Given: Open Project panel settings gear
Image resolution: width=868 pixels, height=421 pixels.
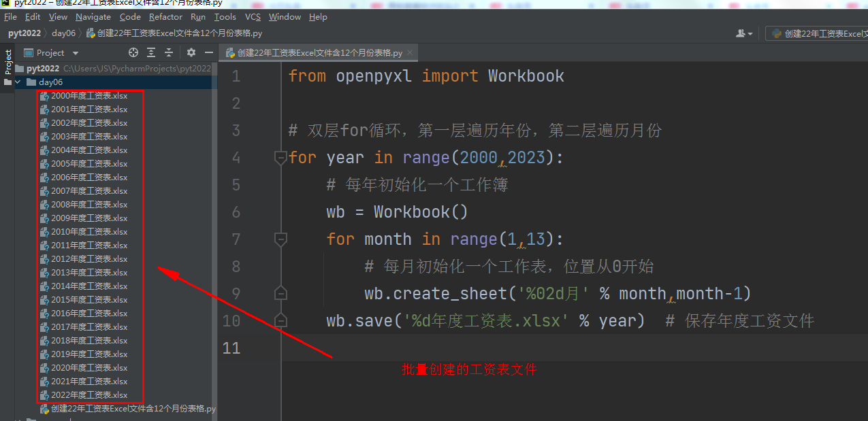Looking at the screenshot, I should (191, 52).
